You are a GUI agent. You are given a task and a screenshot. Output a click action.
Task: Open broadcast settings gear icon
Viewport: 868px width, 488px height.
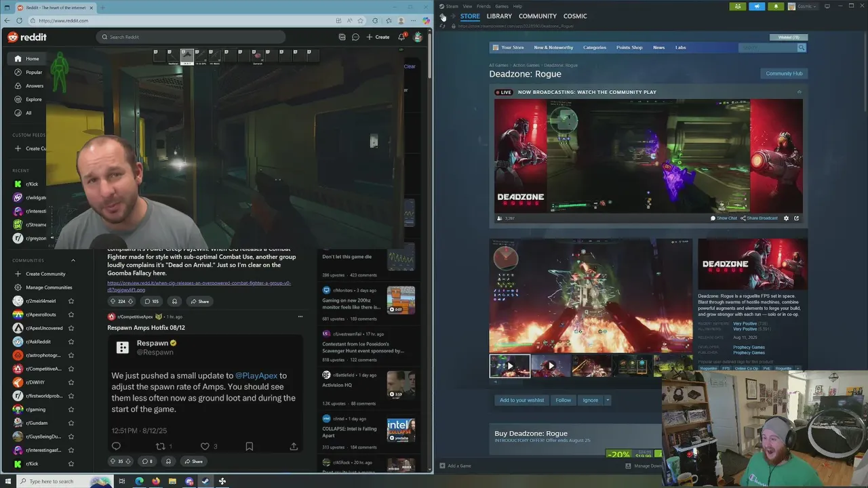(x=787, y=218)
